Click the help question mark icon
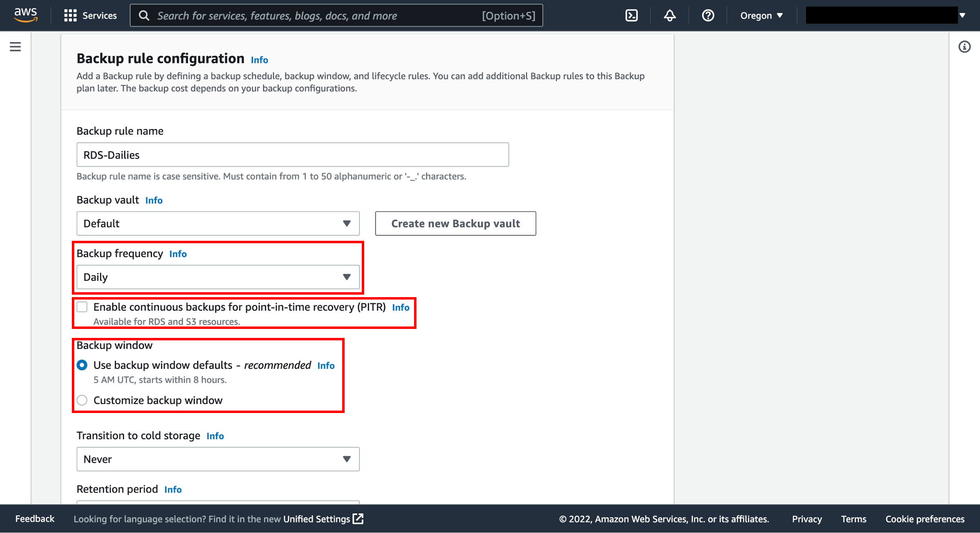 click(708, 15)
